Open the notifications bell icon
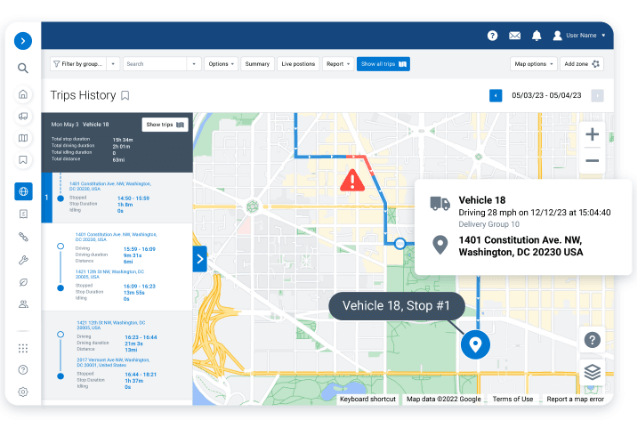The width and height of the screenshot is (637, 436). click(537, 36)
